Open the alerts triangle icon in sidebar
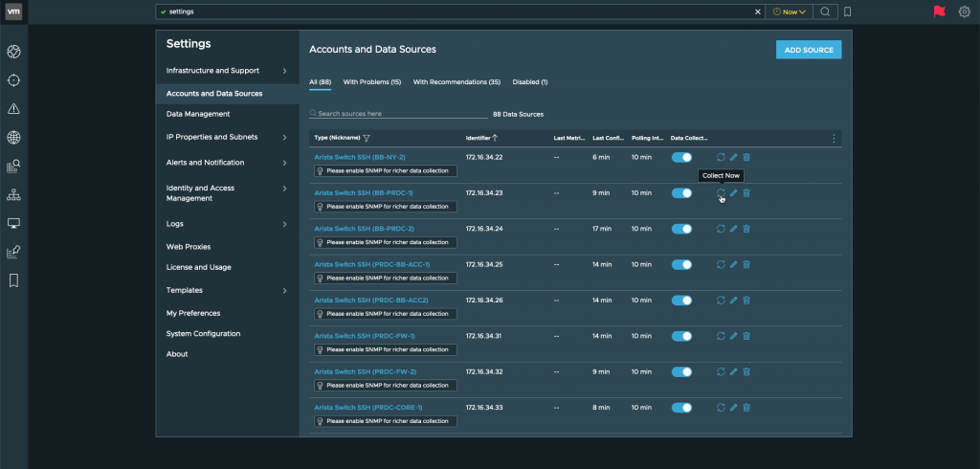Screen dimensions: 980x469 point(13,108)
